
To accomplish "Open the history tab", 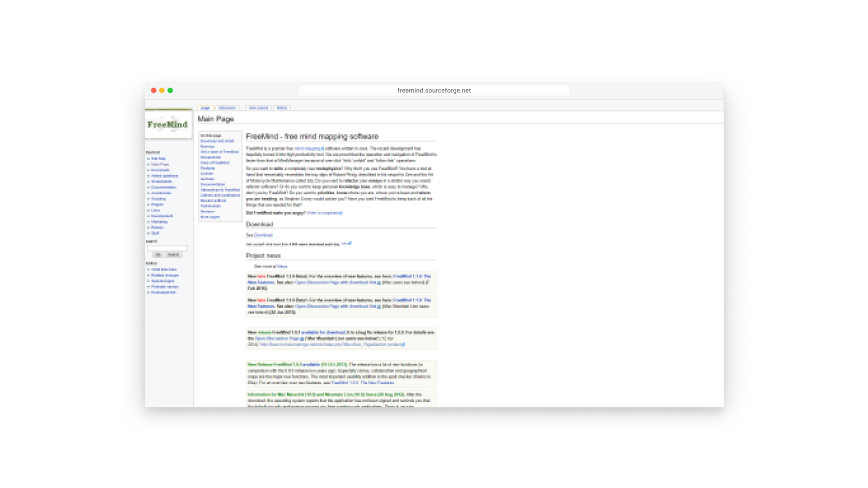I will pyautogui.click(x=282, y=108).
